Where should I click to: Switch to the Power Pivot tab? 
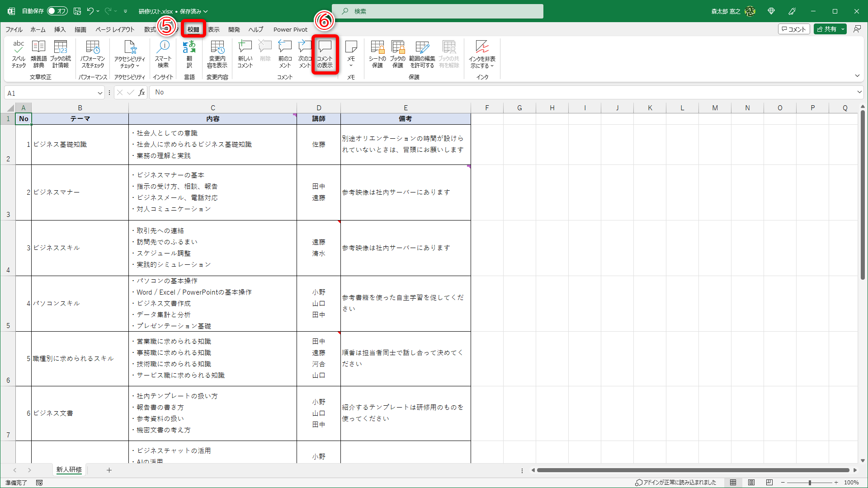290,29
